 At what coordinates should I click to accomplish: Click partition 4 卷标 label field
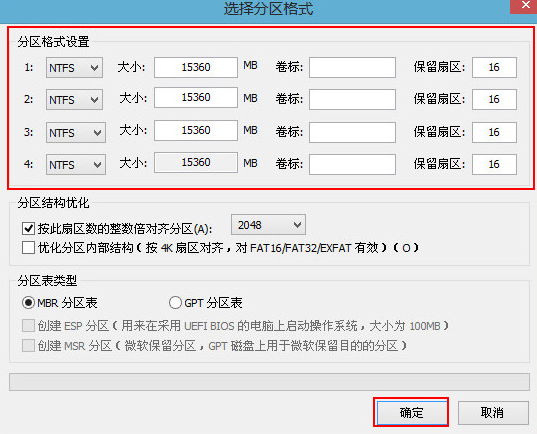352,164
